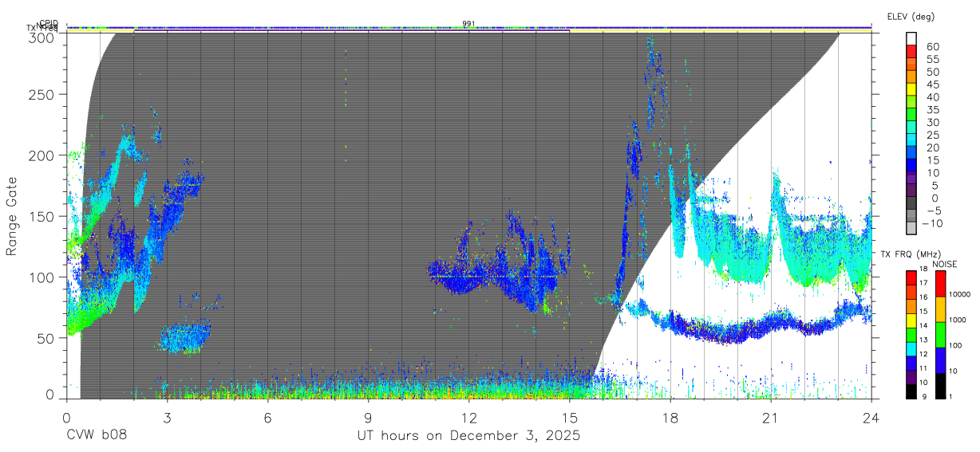Click the ELEV legend label 35
This screenshot has width=980, height=452.
coord(932,109)
